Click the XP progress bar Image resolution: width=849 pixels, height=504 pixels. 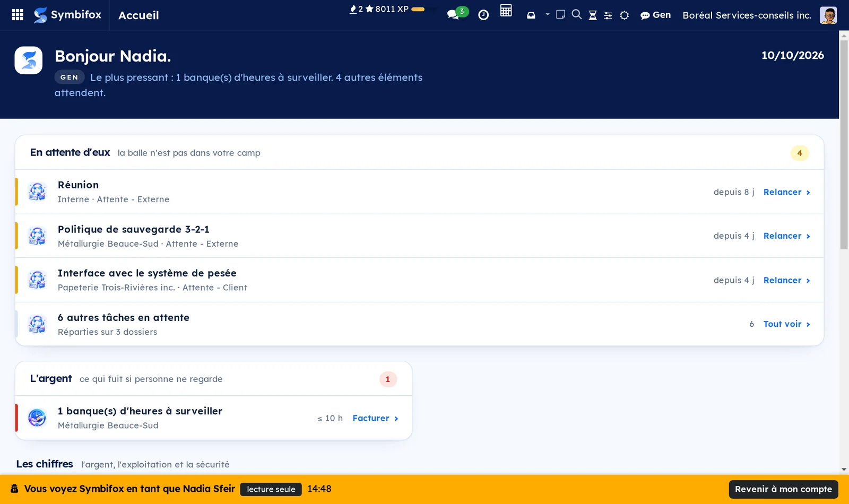click(418, 9)
